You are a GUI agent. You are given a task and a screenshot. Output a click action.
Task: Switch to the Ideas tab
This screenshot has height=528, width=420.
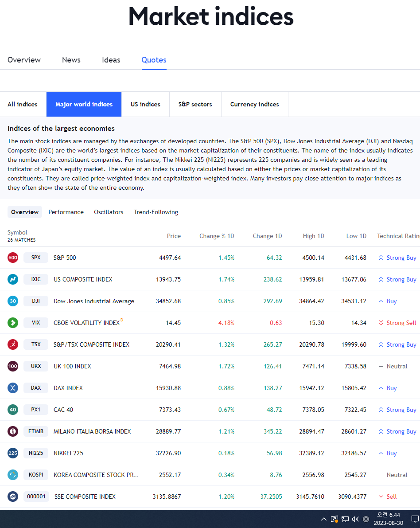click(111, 60)
